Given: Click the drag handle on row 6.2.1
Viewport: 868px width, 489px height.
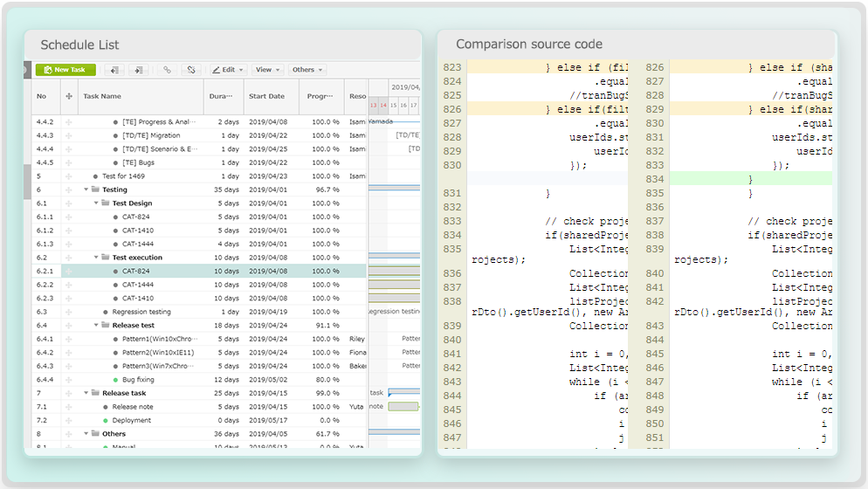Looking at the screenshot, I should (69, 272).
